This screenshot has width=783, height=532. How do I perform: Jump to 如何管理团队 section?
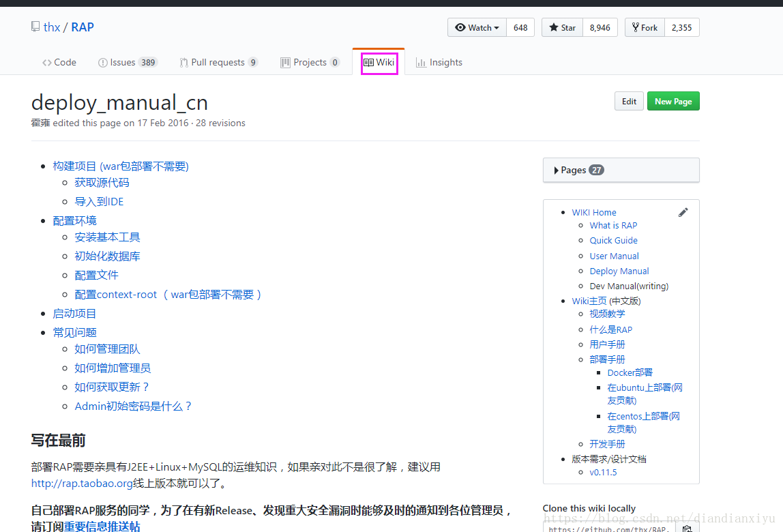[x=107, y=349]
